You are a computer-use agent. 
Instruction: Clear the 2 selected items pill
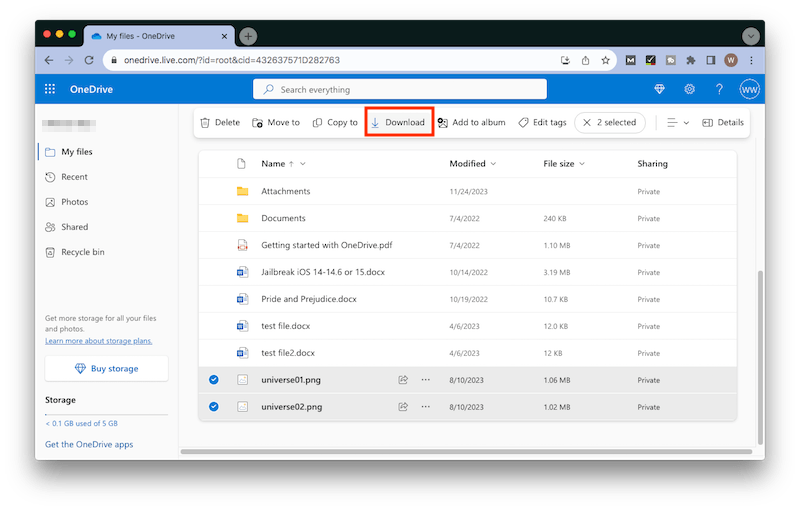tap(587, 123)
